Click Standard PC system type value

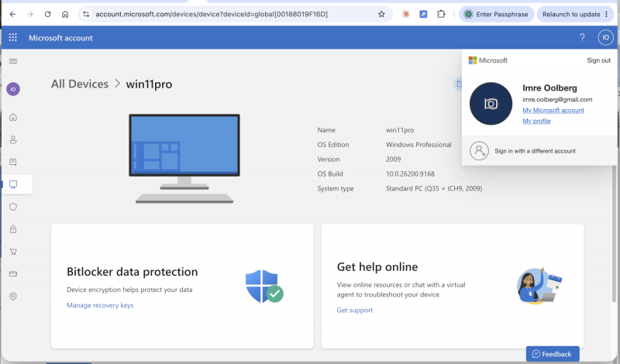pos(434,188)
